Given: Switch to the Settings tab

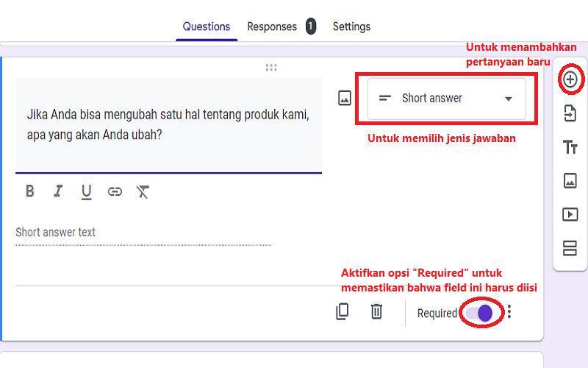Looking at the screenshot, I should 352,26.
